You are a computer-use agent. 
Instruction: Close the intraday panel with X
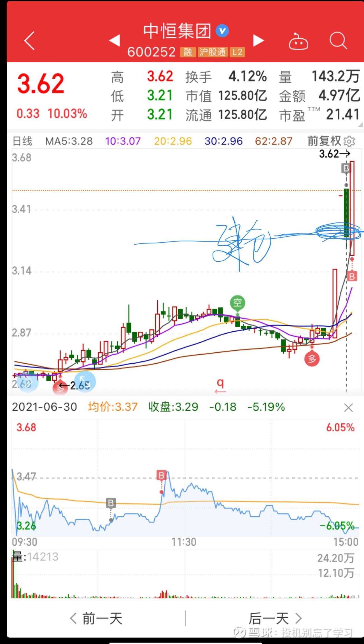pos(348,408)
